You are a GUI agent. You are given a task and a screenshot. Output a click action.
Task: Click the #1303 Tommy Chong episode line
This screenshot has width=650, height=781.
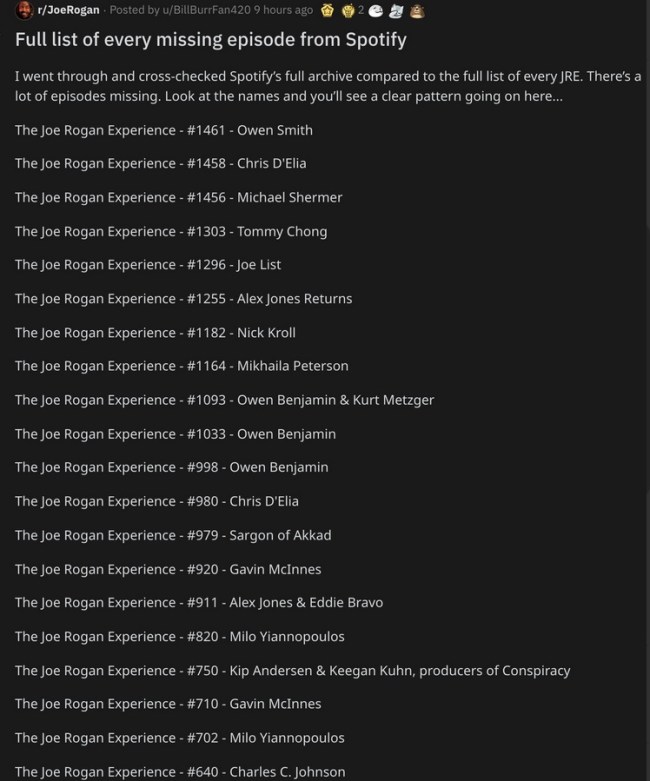pyautogui.click(x=171, y=232)
